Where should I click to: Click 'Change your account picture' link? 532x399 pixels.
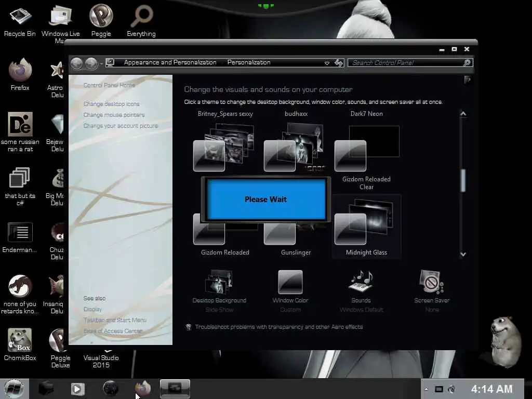click(x=121, y=126)
